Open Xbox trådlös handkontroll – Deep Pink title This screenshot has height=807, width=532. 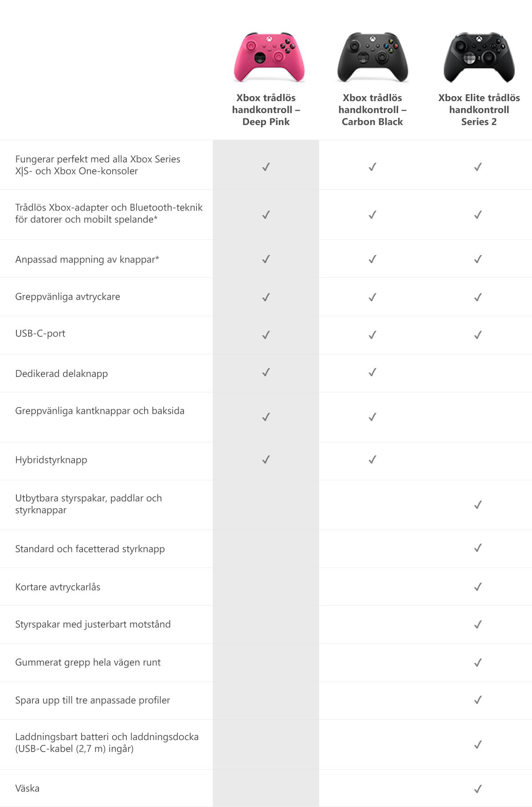266,110
